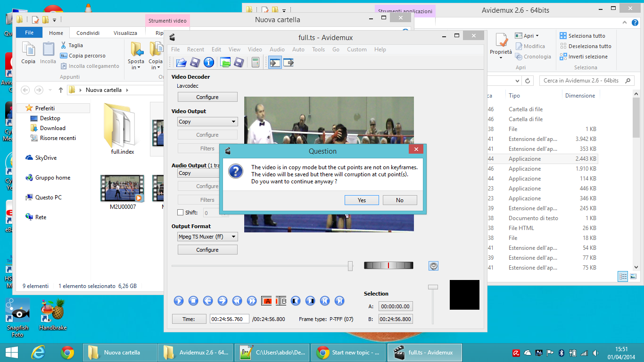Click the Play button in Avidemux
This screenshot has height=362, width=644.
(x=179, y=301)
